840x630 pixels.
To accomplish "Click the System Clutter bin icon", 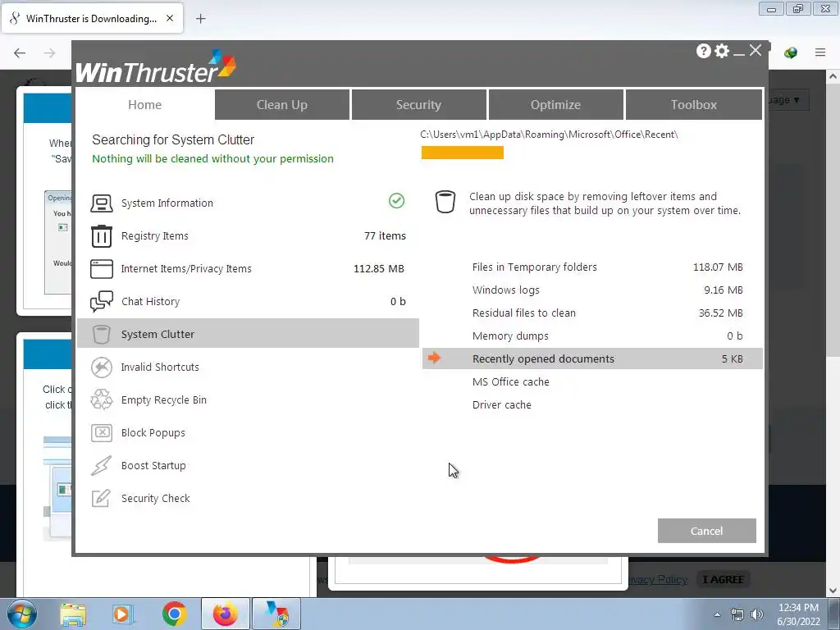I will (x=101, y=335).
